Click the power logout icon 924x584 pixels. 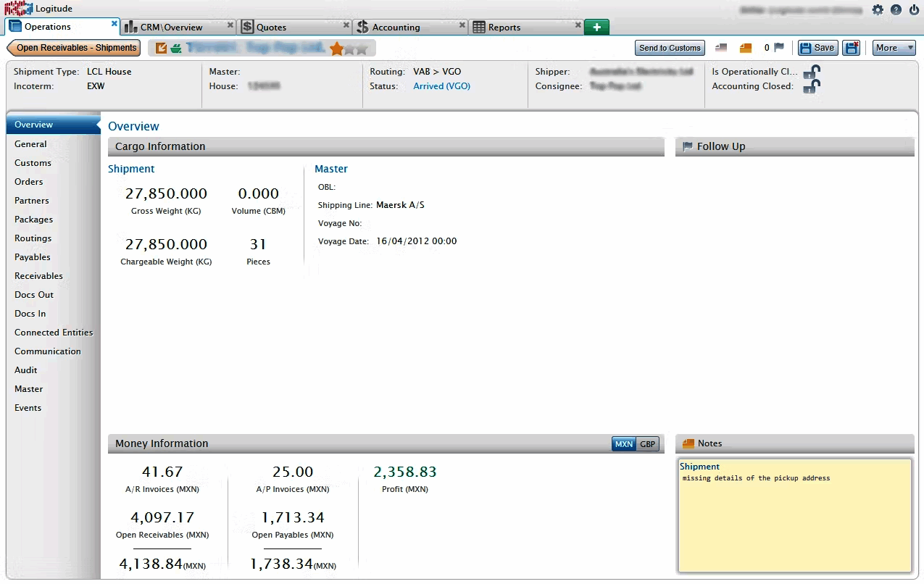click(915, 10)
